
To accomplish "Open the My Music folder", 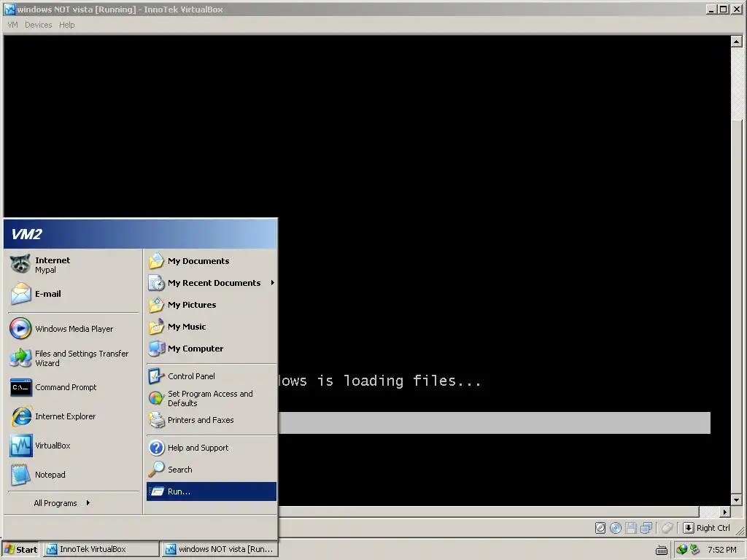I will [x=212, y=327].
